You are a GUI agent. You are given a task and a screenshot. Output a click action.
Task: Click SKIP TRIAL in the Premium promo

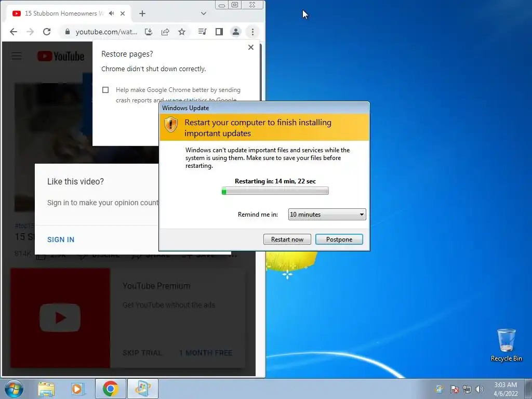pos(142,353)
